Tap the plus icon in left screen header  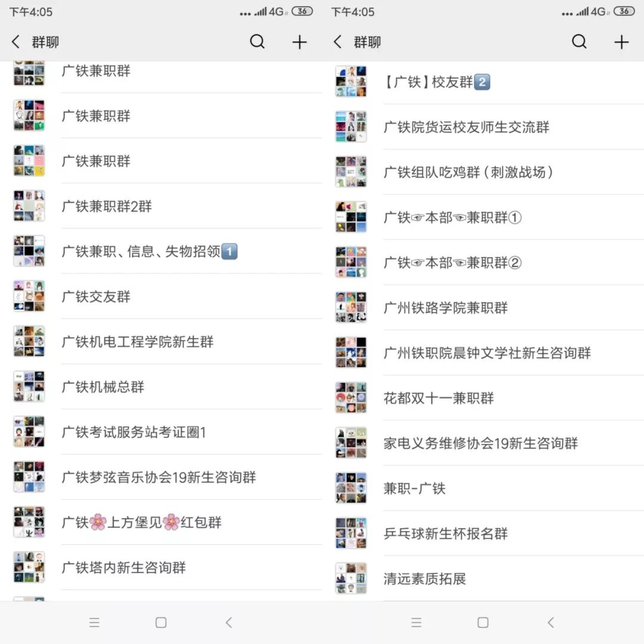[x=299, y=42]
